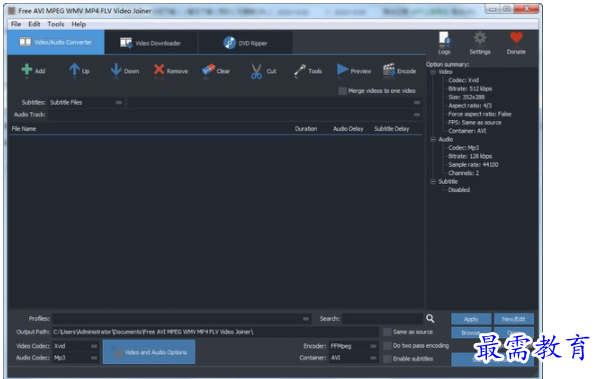The width and height of the screenshot is (598, 379).
Task: Click the File Name column header
Action: click(24, 129)
